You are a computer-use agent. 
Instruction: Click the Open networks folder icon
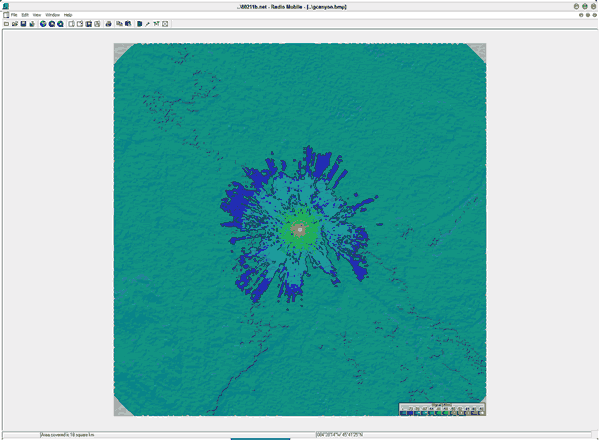(14, 23)
